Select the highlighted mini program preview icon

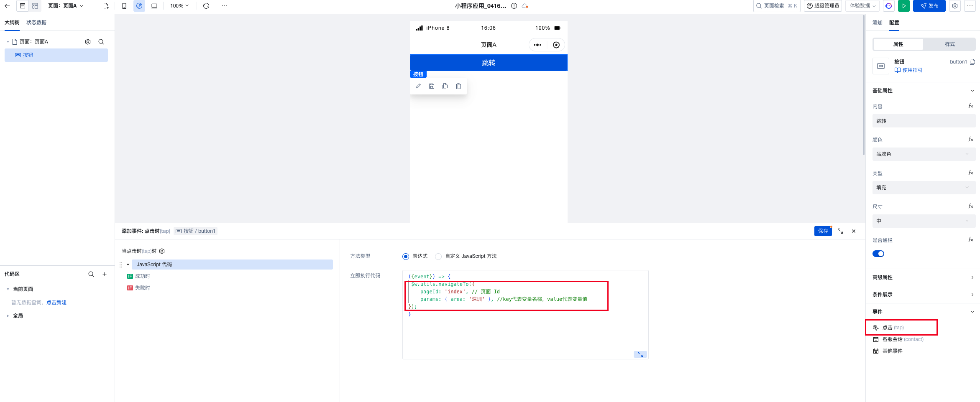click(x=139, y=6)
